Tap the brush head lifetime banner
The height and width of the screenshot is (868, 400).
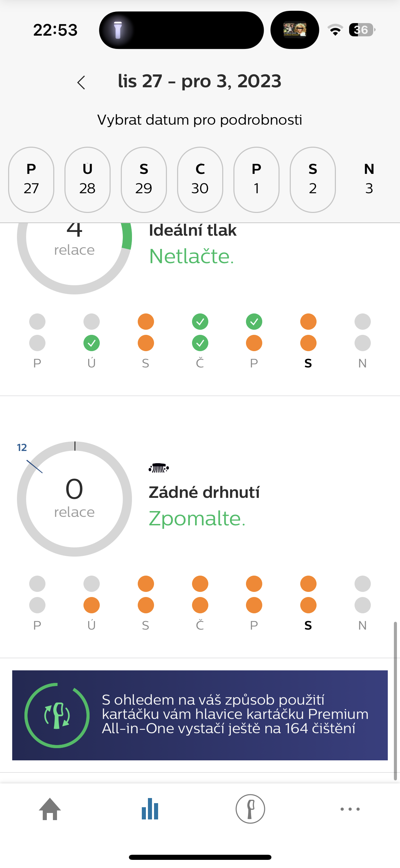click(200, 715)
